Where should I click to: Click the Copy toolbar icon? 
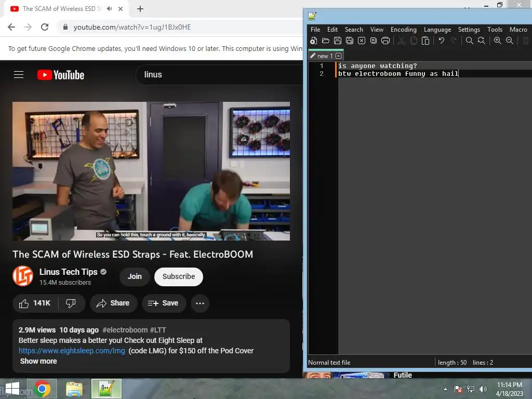414,41
